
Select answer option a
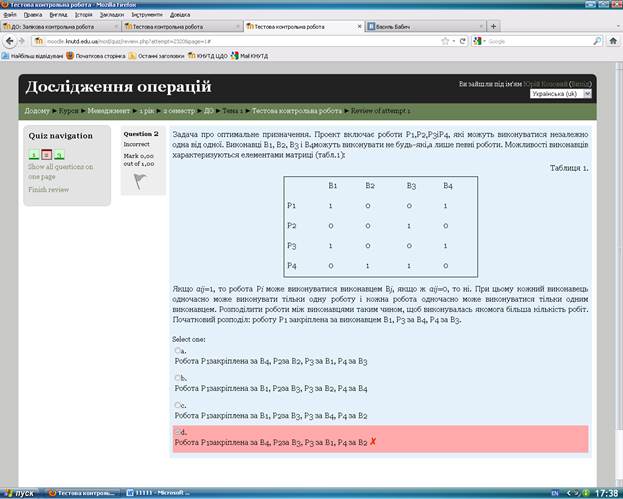(177, 350)
